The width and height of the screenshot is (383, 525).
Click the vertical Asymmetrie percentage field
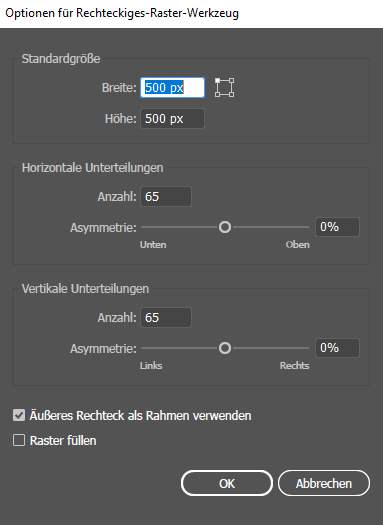tap(337, 348)
